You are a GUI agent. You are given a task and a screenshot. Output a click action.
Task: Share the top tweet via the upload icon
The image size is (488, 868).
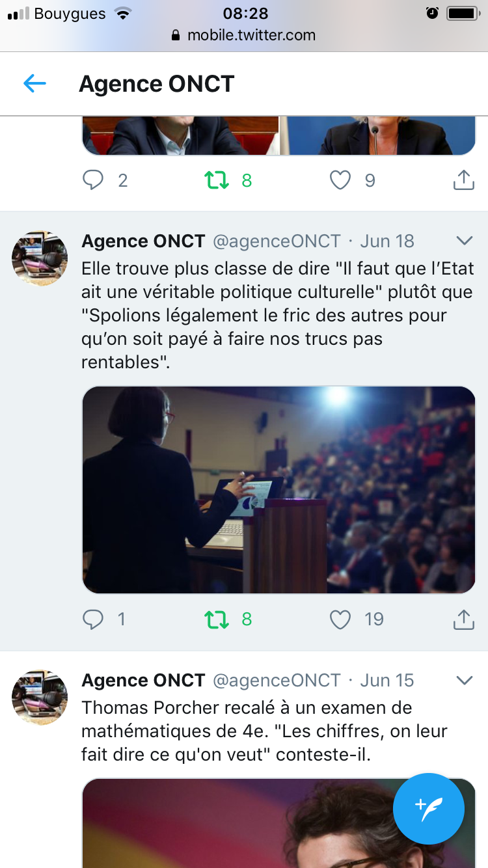tap(463, 180)
